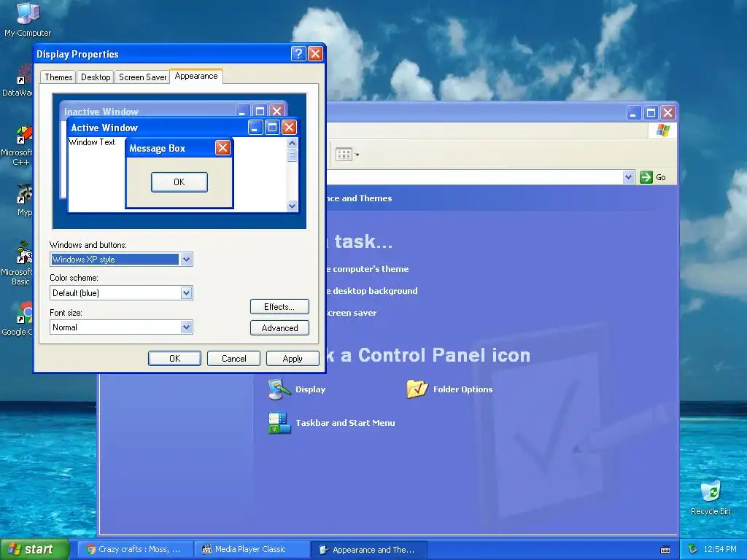Click the Microsoft C++ desktop shortcut
Screen dimensions: 747x560
click(x=18, y=146)
